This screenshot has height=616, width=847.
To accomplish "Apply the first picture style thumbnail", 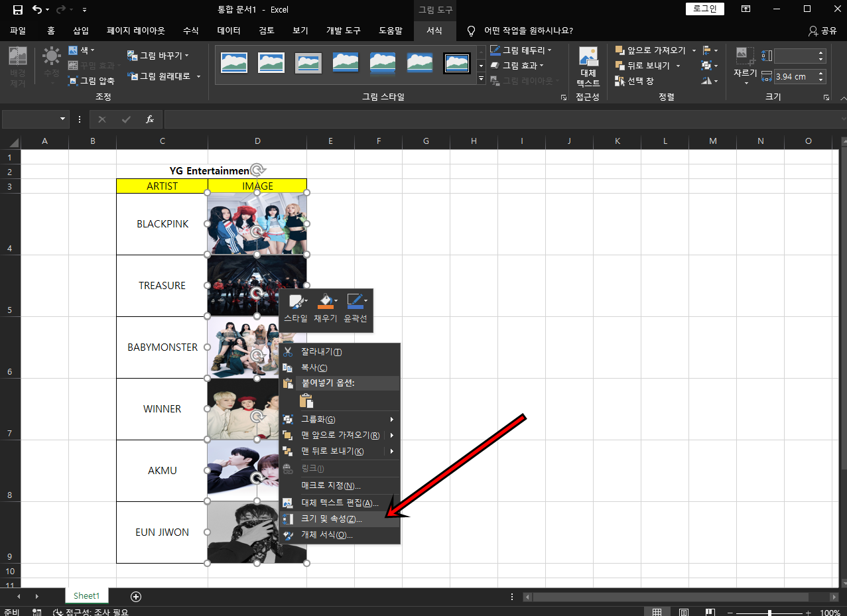I will (234, 63).
